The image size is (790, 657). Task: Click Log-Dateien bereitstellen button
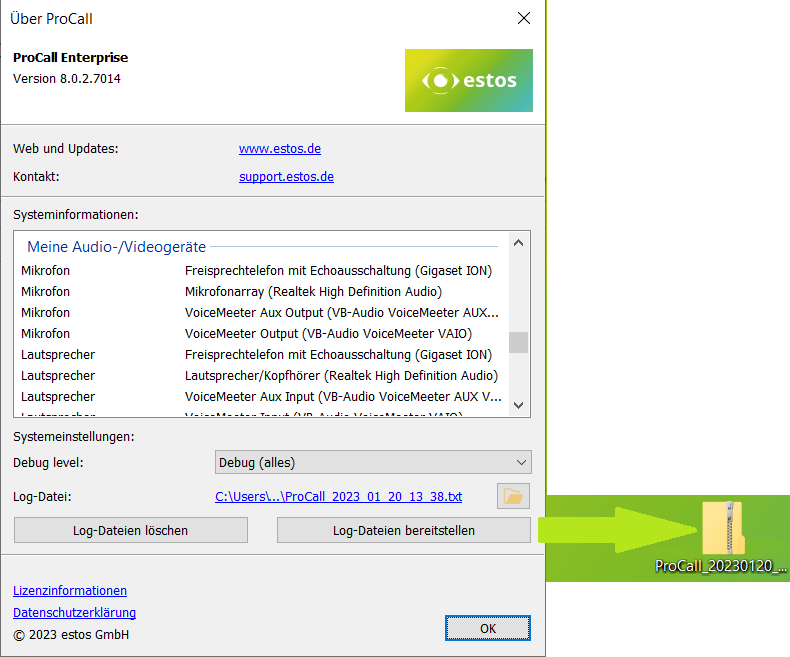pos(403,530)
